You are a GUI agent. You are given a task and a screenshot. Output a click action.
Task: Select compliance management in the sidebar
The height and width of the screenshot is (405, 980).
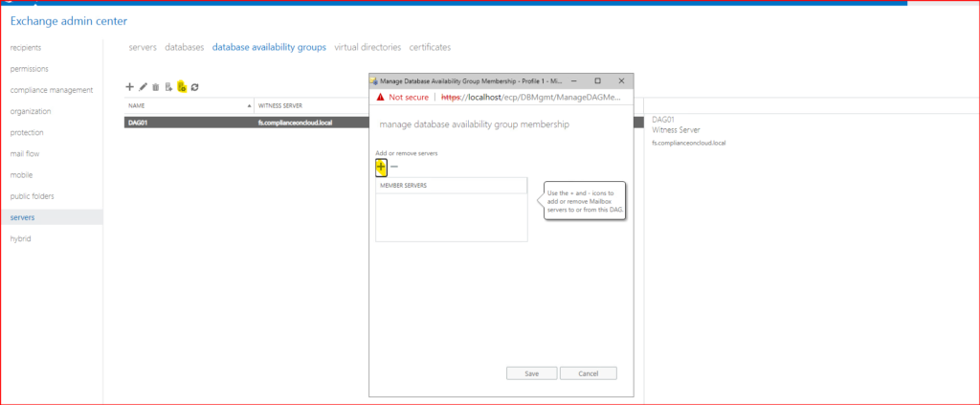coord(51,90)
